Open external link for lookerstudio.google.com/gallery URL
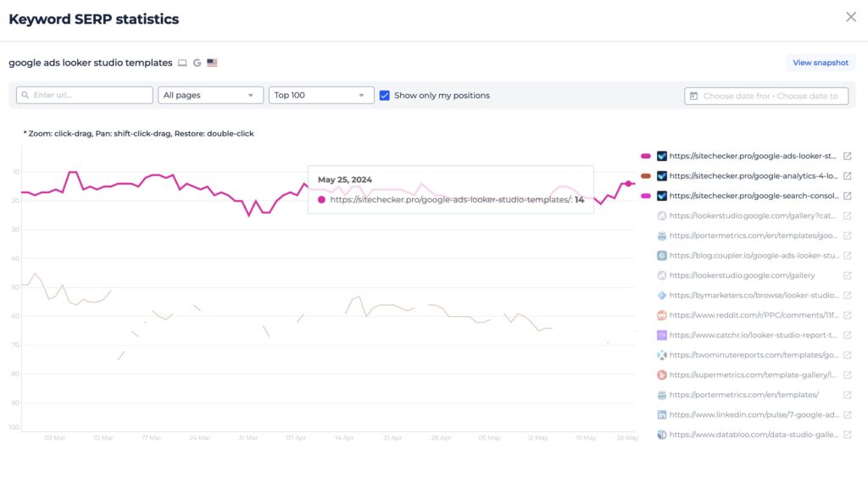Image resolution: width=868 pixels, height=477 pixels. pyautogui.click(x=847, y=275)
